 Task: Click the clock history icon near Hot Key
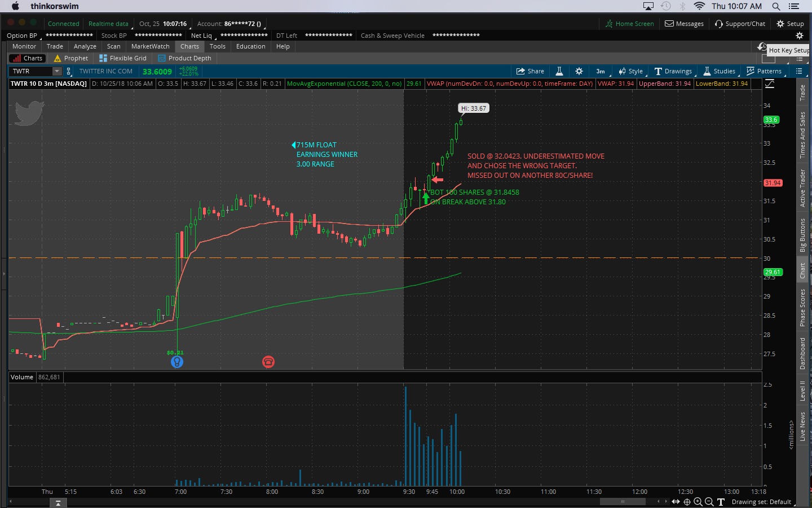point(762,47)
